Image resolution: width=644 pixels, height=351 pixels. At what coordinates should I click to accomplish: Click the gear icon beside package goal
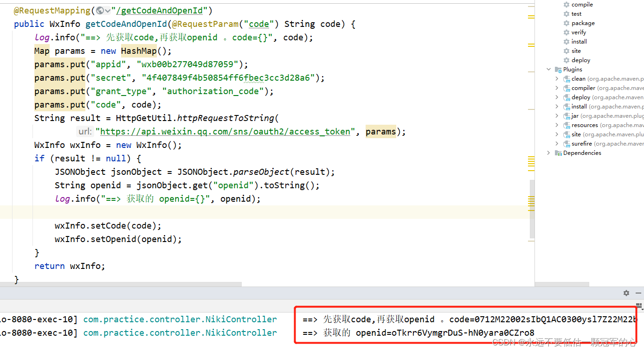point(567,23)
